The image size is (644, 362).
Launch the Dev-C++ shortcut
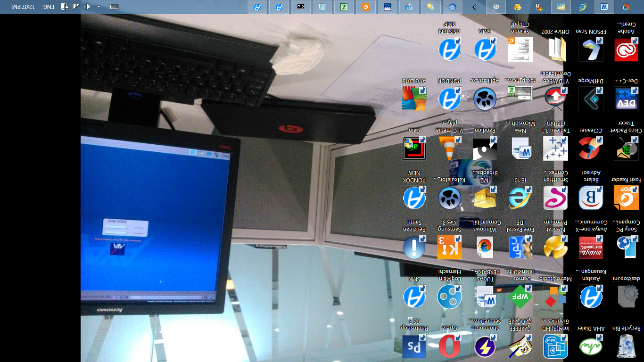click(x=626, y=99)
